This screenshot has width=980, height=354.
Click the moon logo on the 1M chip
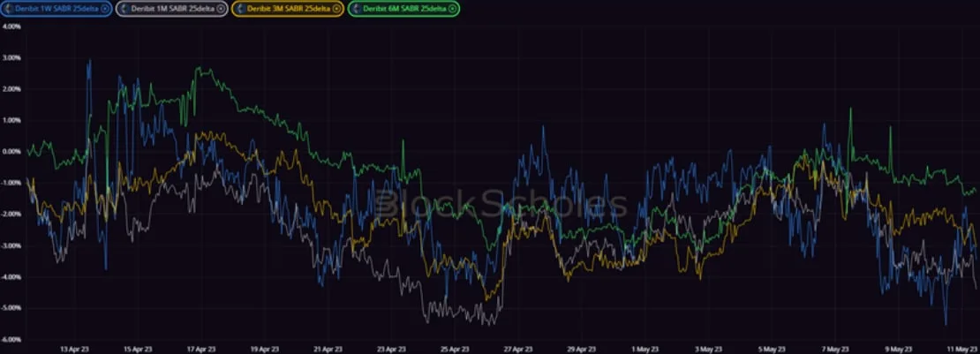[124, 9]
